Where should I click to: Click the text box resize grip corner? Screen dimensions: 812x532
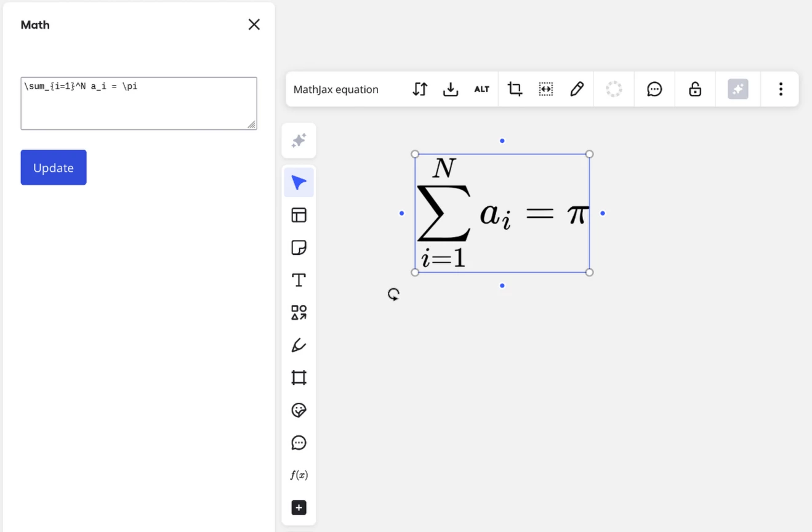click(252, 125)
